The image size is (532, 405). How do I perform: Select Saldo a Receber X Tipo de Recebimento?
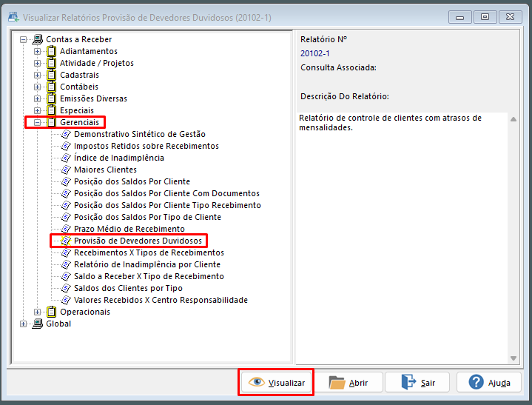click(x=149, y=277)
